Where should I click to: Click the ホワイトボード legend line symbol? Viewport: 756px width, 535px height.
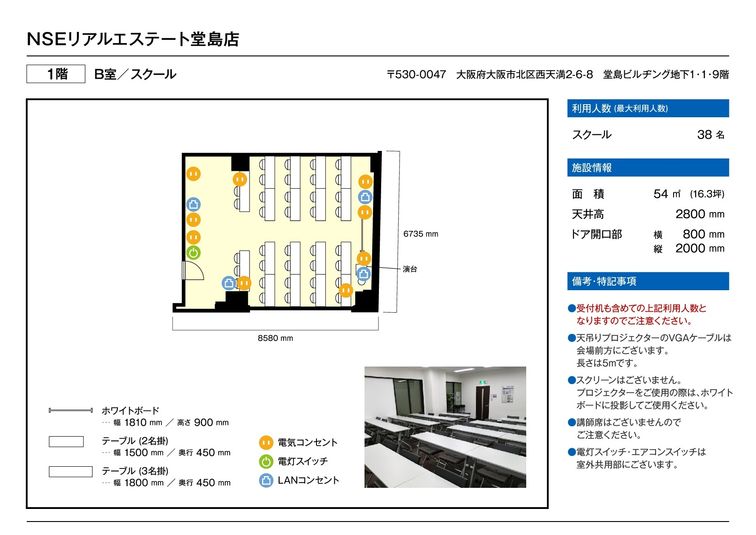(71, 411)
